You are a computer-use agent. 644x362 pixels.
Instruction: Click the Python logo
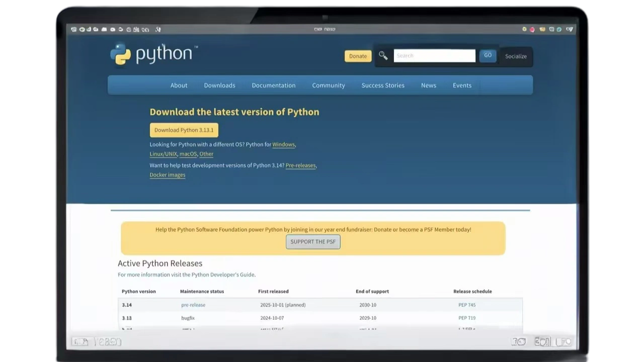pyautogui.click(x=153, y=54)
